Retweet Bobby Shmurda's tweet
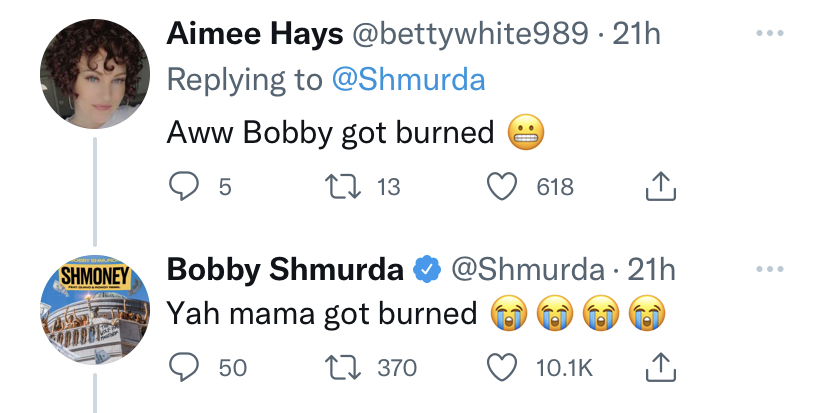This screenshot has width=828, height=413. coord(338,368)
